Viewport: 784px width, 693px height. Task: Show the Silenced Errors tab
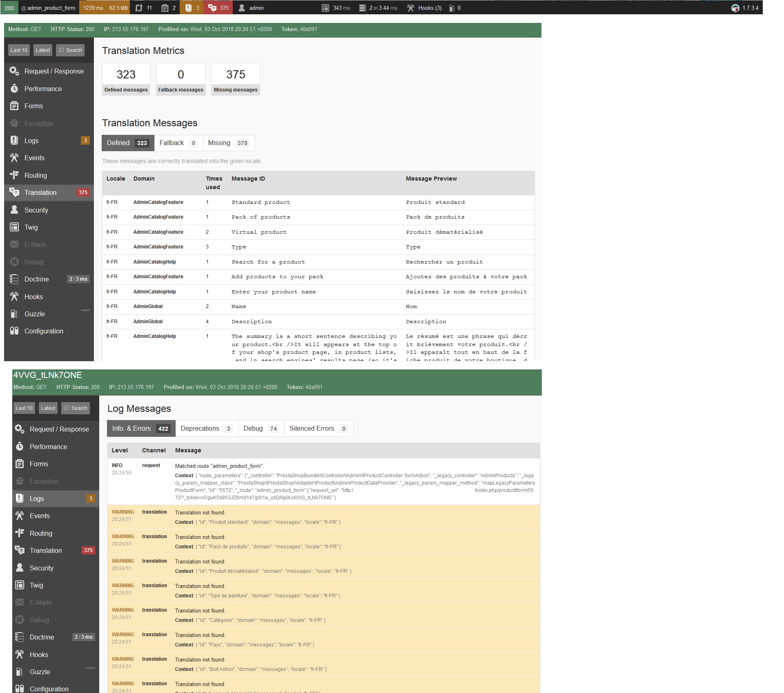click(x=318, y=429)
